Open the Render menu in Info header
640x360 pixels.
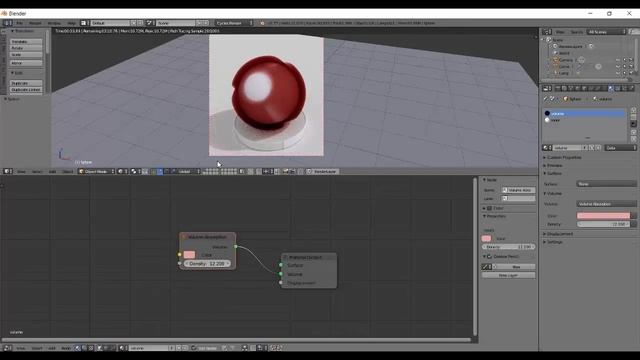point(35,23)
